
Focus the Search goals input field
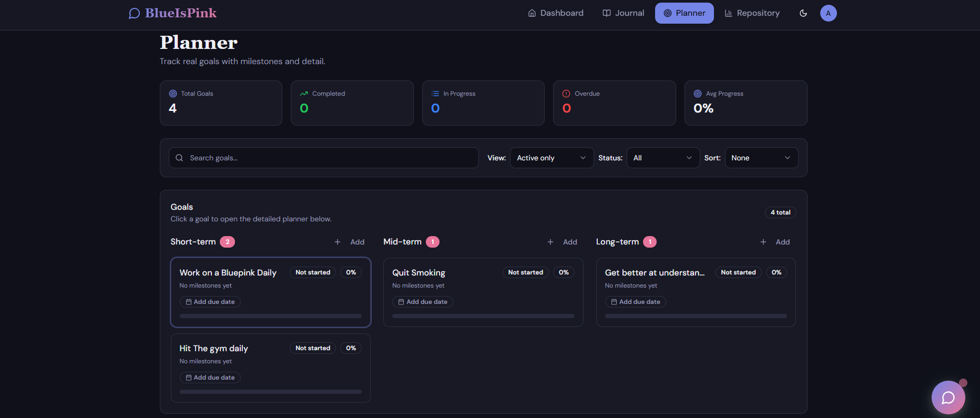tap(324, 158)
